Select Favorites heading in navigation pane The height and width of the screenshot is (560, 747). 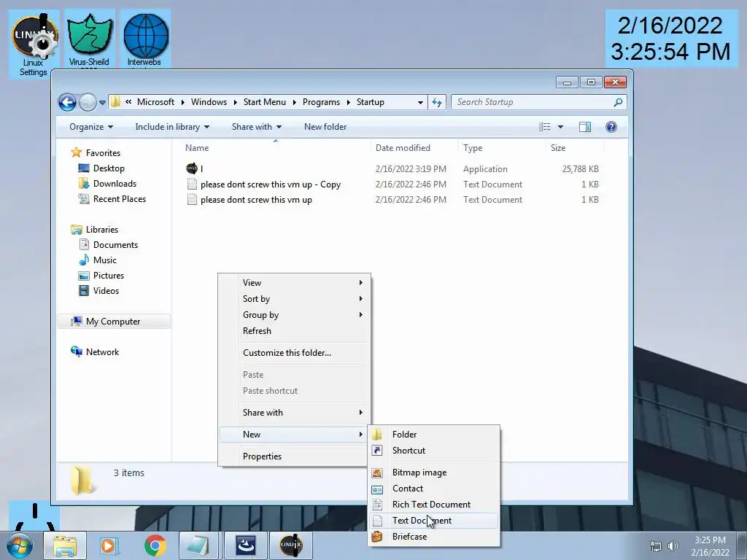102,153
